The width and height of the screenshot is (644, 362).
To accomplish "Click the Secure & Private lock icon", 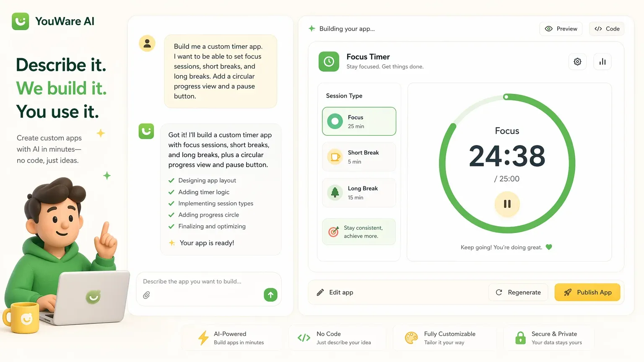I will [520, 338].
